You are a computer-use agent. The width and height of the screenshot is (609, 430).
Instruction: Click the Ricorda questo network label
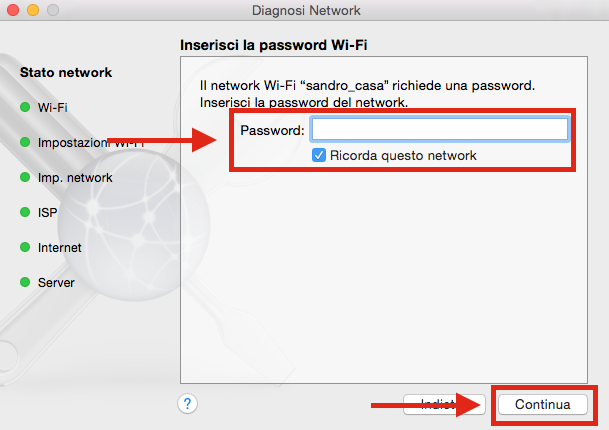[403, 155]
